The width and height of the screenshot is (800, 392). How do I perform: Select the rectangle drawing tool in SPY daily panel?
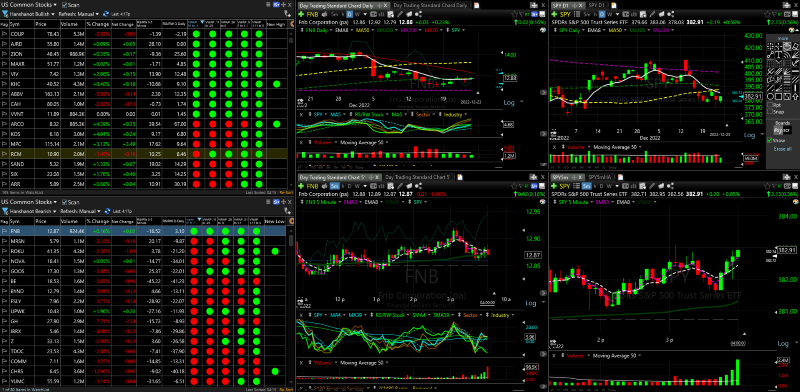(x=779, y=96)
